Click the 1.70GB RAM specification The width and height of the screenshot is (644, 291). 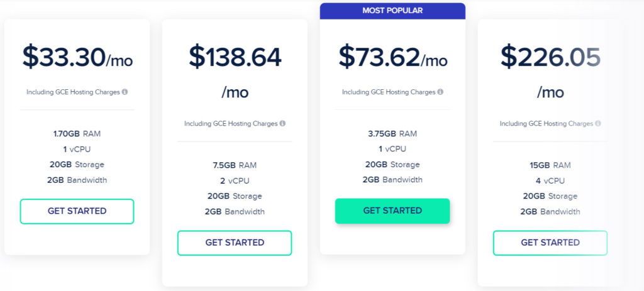pyautogui.click(x=77, y=134)
